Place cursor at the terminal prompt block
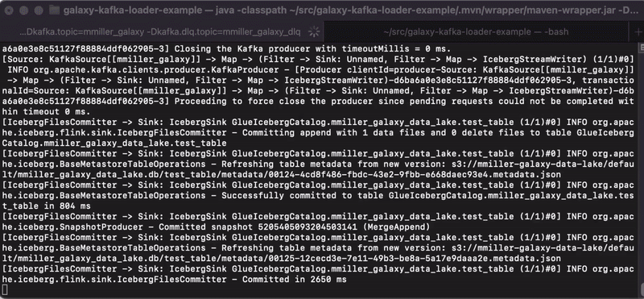The width and height of the screenshot is (644, 299). tap(5, 290)
